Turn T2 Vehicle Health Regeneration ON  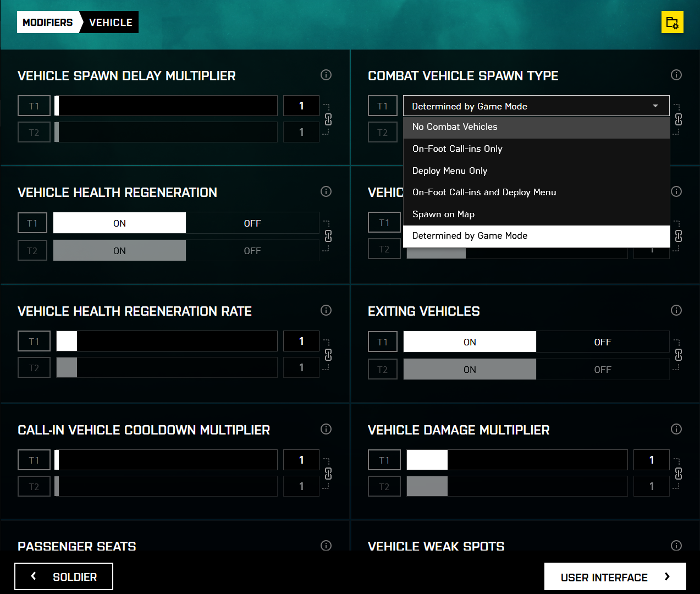[119, 251]
